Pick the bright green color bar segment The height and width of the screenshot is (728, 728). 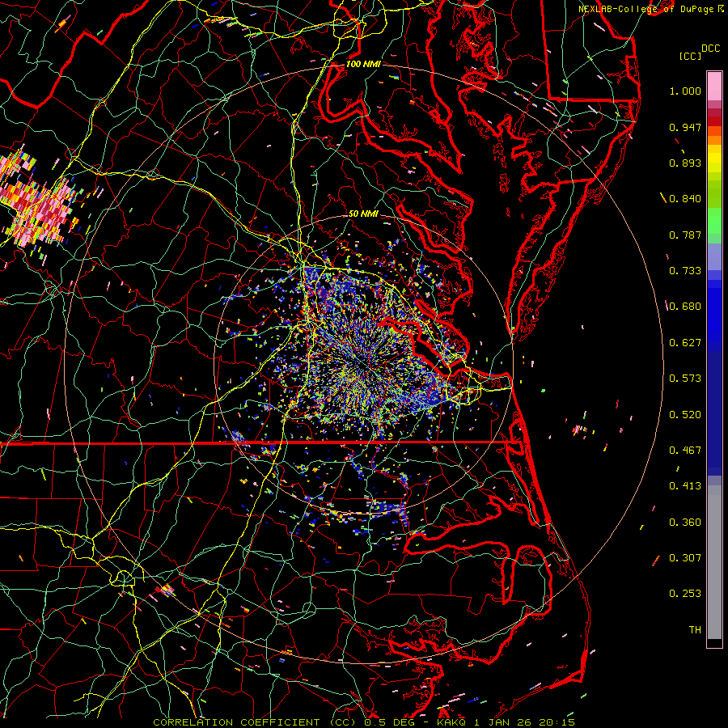(714, 220)
